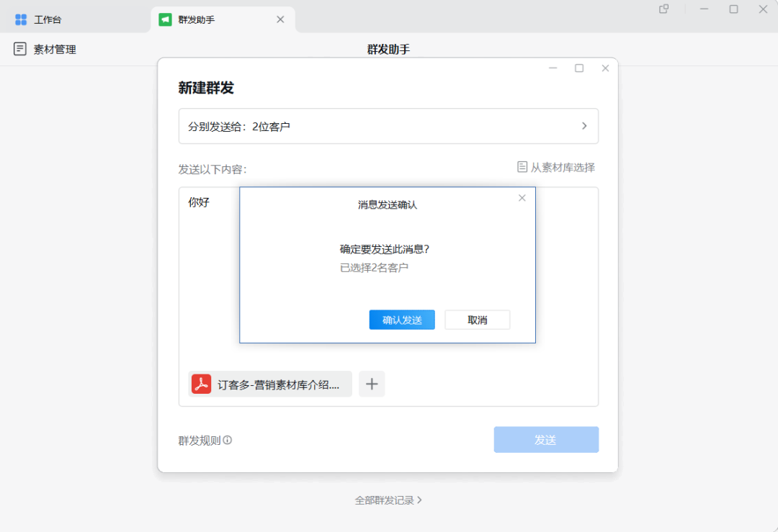Click the 发送以下内容 label
Viewport: 778px width, 532px height.
(213, 170)
